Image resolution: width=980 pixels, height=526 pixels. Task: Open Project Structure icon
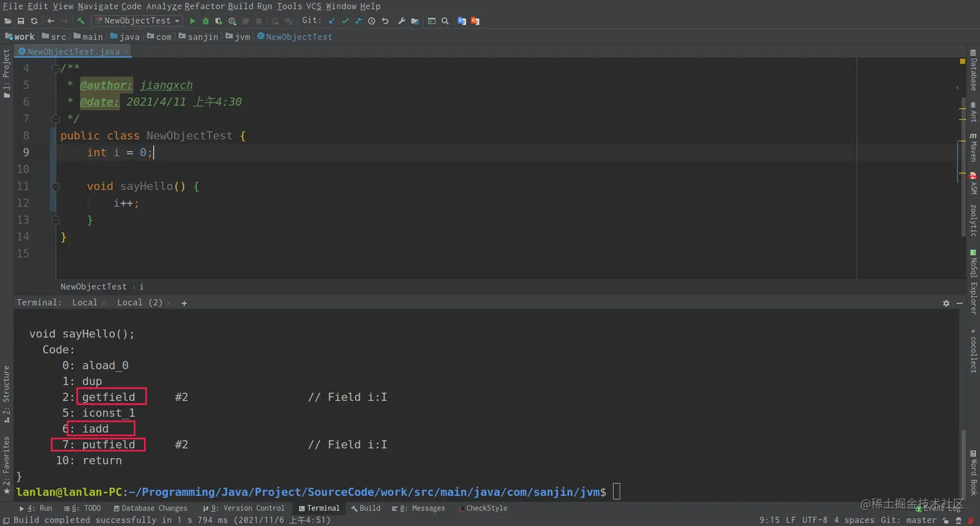point(415,21)
